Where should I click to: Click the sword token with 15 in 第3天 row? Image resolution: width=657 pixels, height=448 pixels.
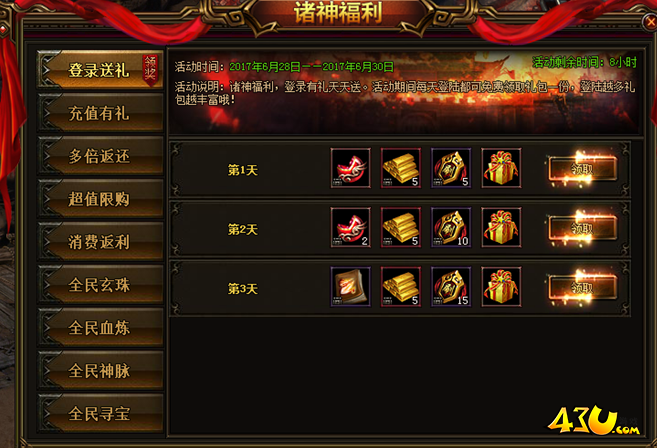(x=451, y=287)
